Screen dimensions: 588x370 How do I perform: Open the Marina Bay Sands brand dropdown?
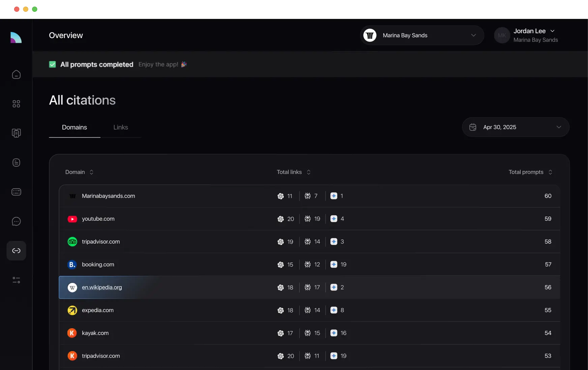(x=422, y=35)
